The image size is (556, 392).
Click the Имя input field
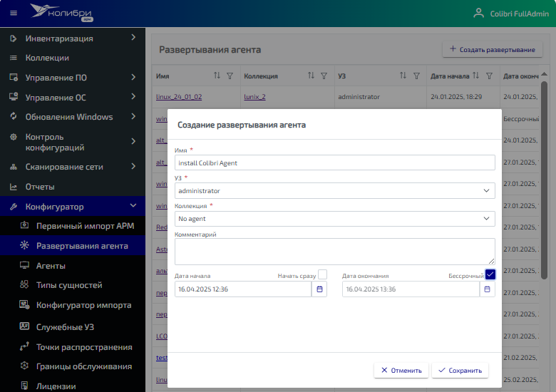click(335, 163)
